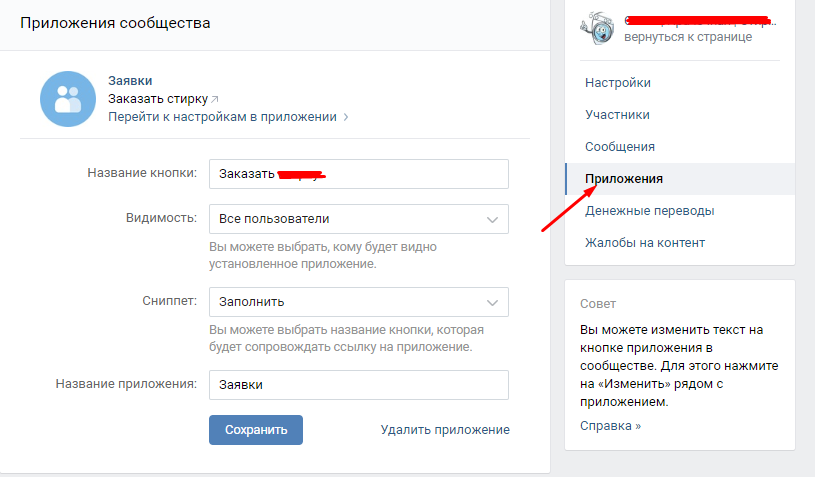Click the chevron after Перейти к настройкам
Image resolution: width=815 pixels, height=477 pixels.
click(x=346, y=117)
